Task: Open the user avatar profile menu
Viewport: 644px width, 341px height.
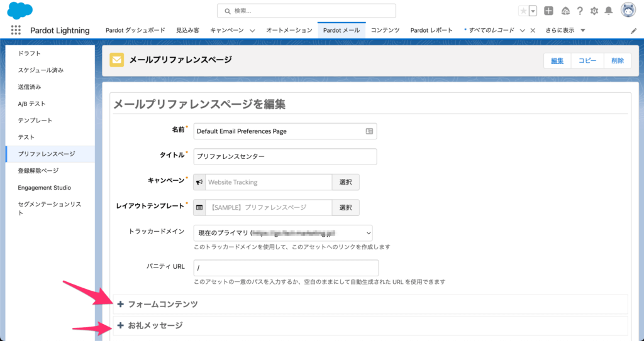Action: pyautogui.click(x=628, y=10)
